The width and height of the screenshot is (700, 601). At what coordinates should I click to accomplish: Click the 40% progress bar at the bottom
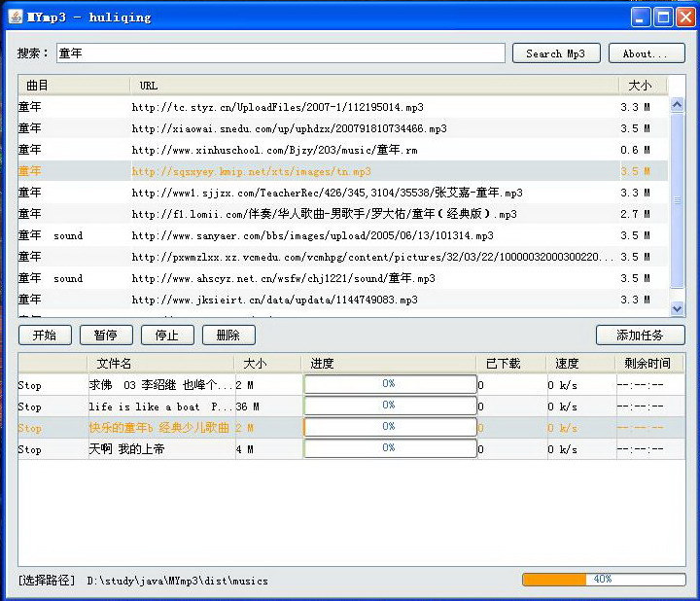(x=604, y=580)
